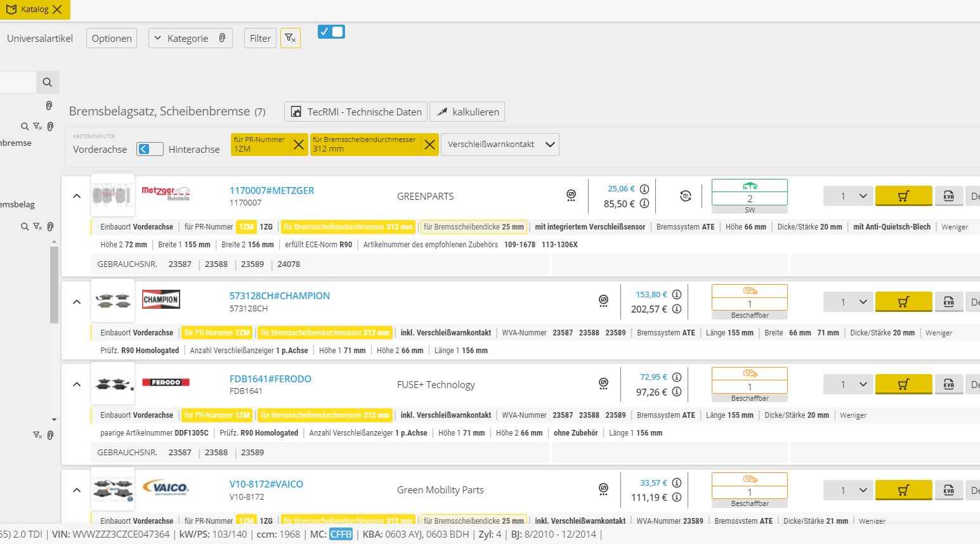
Task: Toggle CHAMPION attribute für PR-Nummer 1ZM
Action: click(217, 332)
